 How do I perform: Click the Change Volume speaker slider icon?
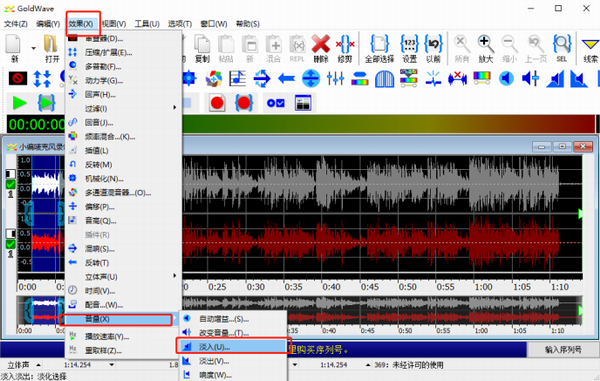[530, 78]
